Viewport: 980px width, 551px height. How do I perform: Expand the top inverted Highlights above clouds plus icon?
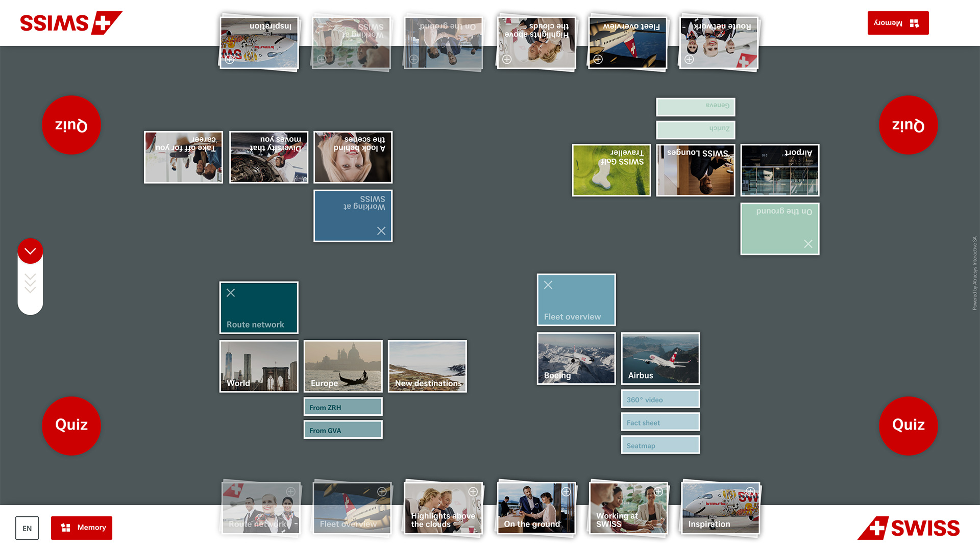pyautogui.click(x=507, y=60)
